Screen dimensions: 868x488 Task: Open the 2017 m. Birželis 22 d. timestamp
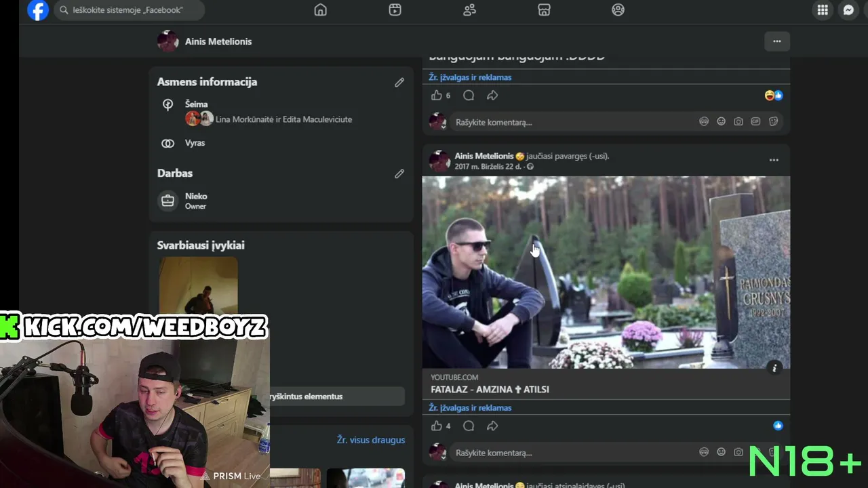point(489,167)
